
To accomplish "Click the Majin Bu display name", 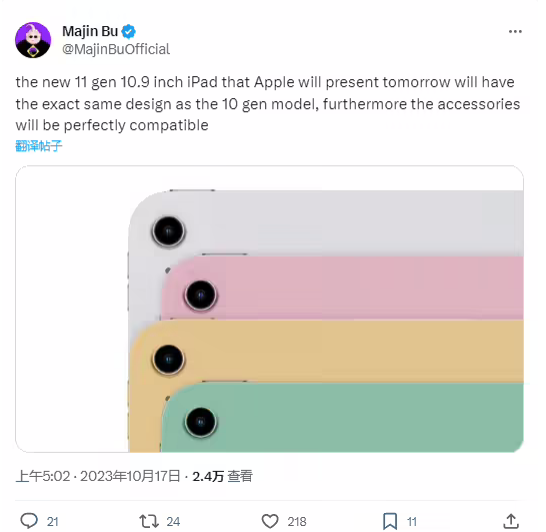I will [x=90, y=31].
